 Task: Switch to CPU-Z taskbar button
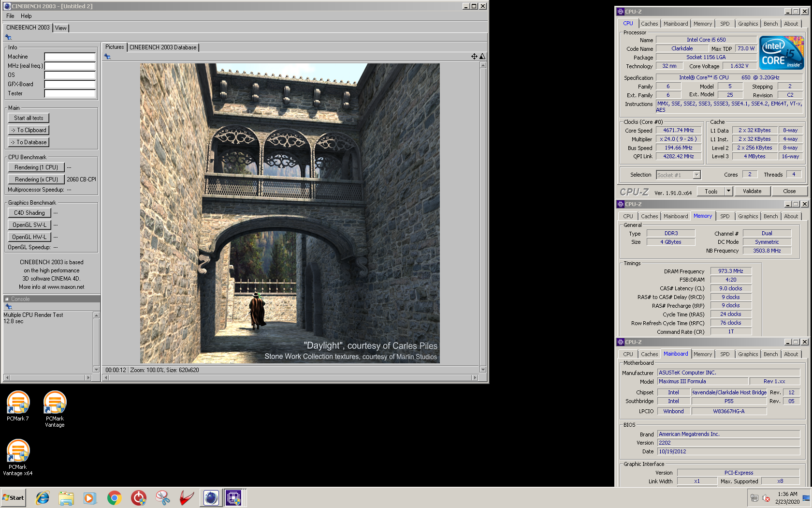tap(233, 498)
